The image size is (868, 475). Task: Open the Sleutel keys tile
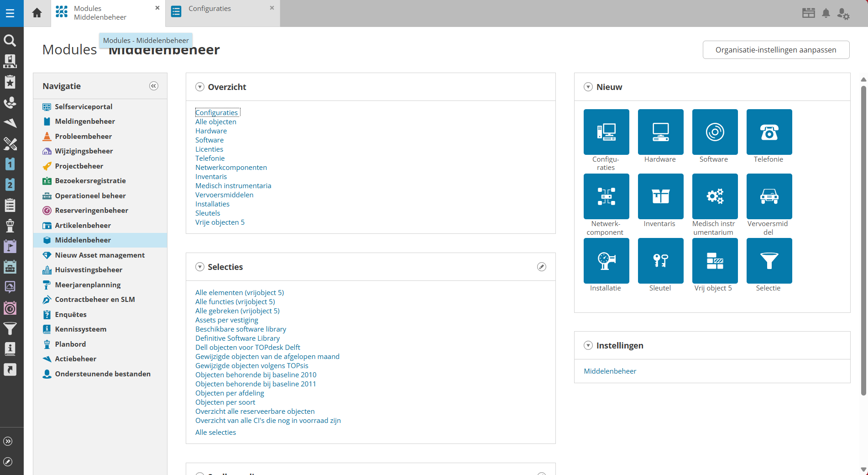[x=660, y=261]
